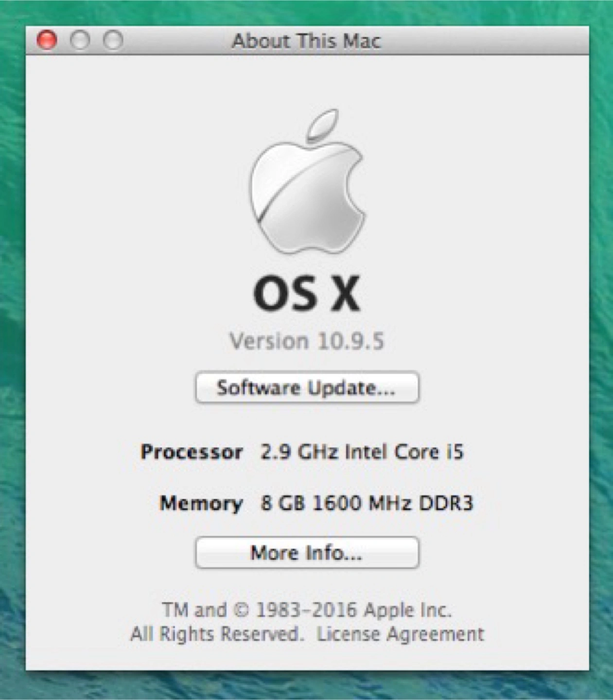Click the Software Update button

tap(307, 387)
